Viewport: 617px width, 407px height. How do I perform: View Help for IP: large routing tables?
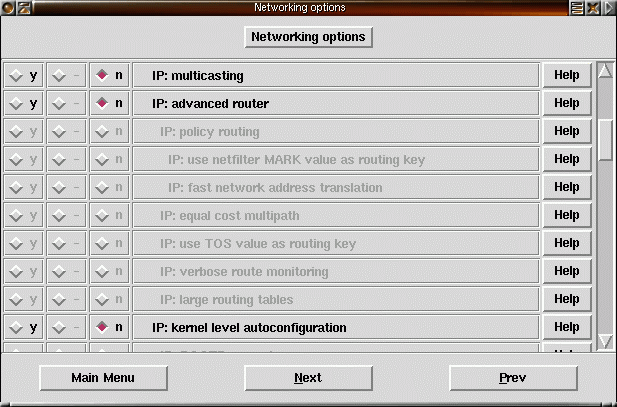pos(566,299)
